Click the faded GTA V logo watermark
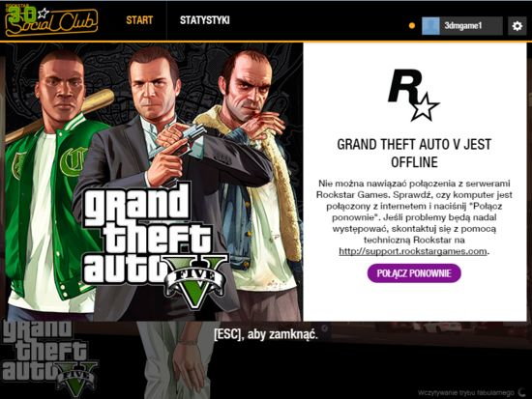The height and width of the screenshot is (399, 532). [x=49, y=357]
